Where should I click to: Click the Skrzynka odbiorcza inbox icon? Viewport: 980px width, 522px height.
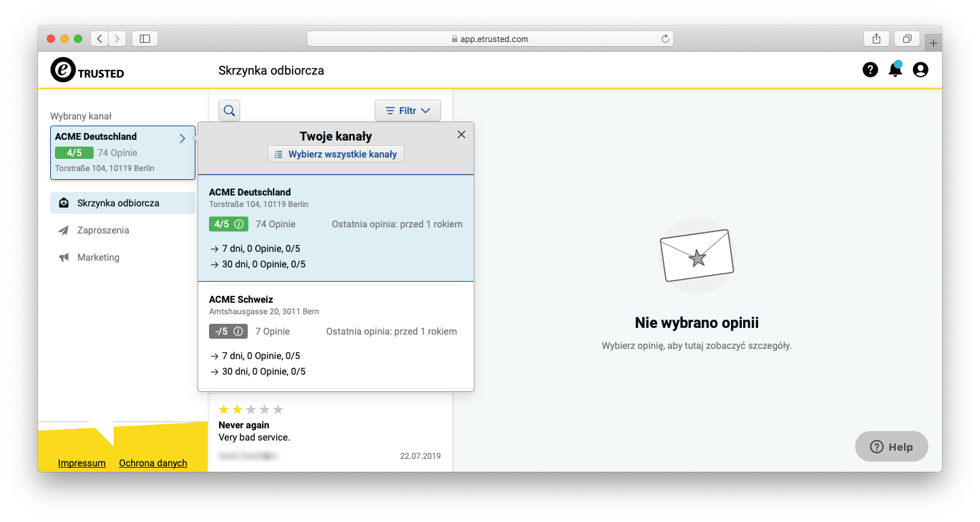(64, 203)
